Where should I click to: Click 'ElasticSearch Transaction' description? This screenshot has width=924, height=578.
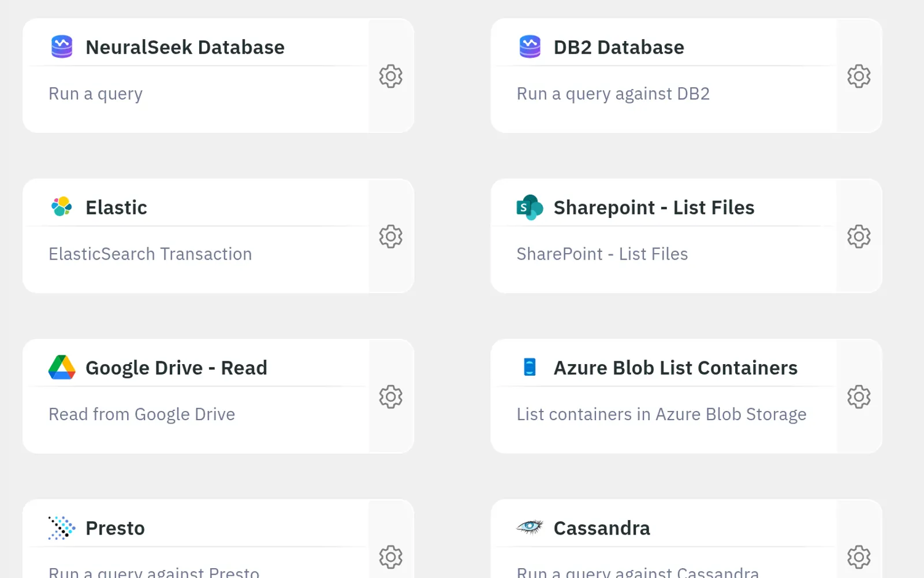point(150,254)
